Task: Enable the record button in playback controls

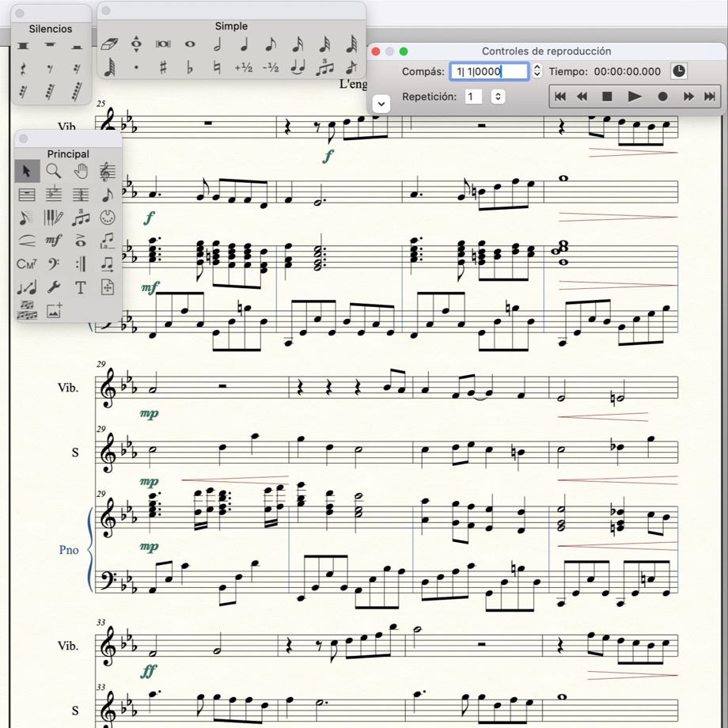Action: pyautogui.click(x=663, y=97)
